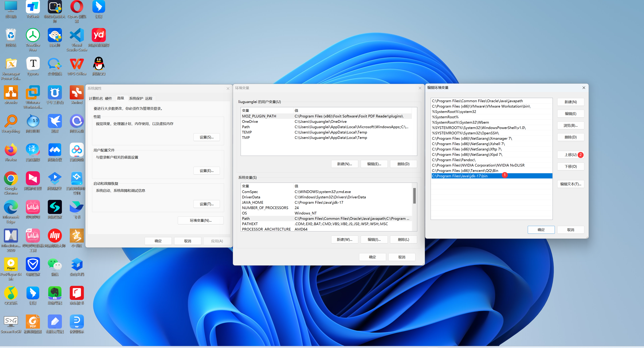The height and width of the screenshot is (348, 644).
Task: Launch ScreenToGif desktop icon
Action: pos(11,324)
